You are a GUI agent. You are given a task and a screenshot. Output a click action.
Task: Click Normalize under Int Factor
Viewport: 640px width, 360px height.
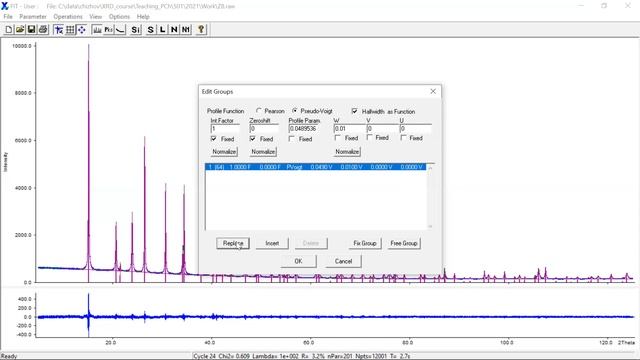point(224,151)
